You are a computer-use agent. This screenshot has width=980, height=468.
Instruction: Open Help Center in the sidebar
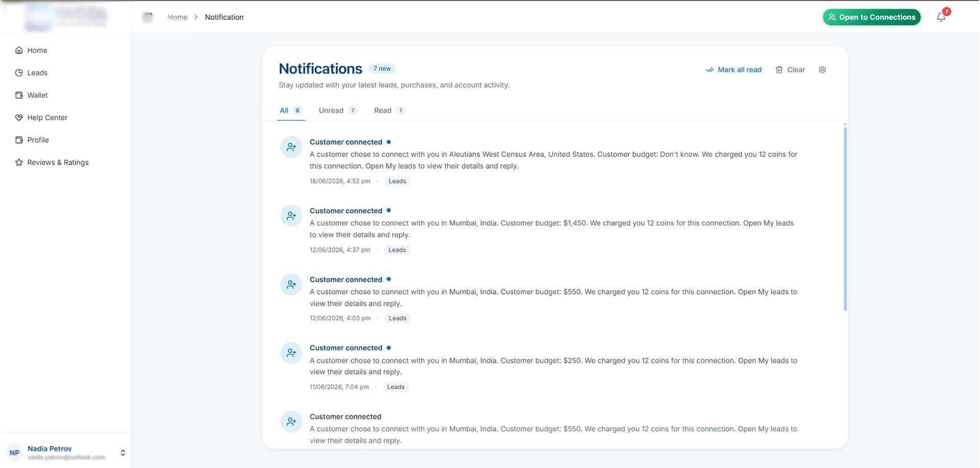point(41,118)
